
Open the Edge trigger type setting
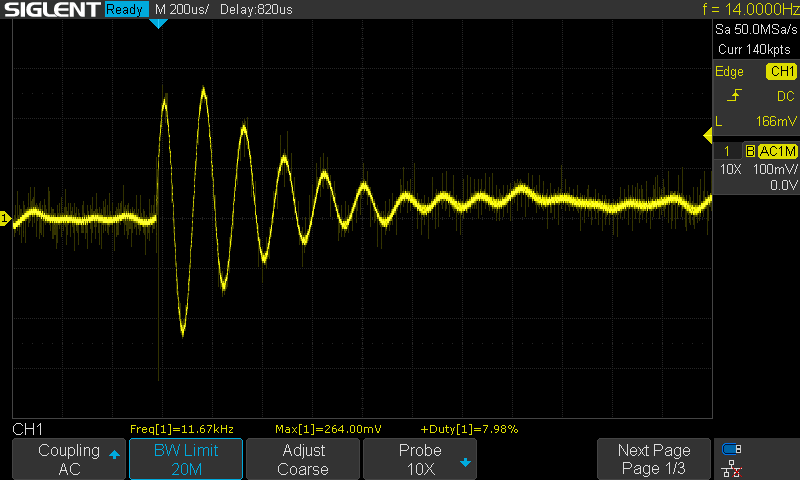pyautogui.click(x=729, y=72)
